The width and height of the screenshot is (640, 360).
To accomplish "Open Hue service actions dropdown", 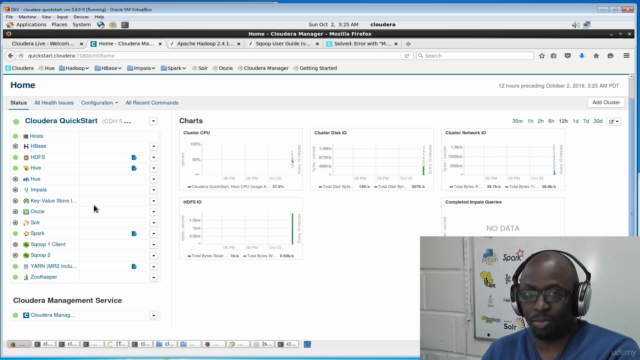I will [153, 179].
